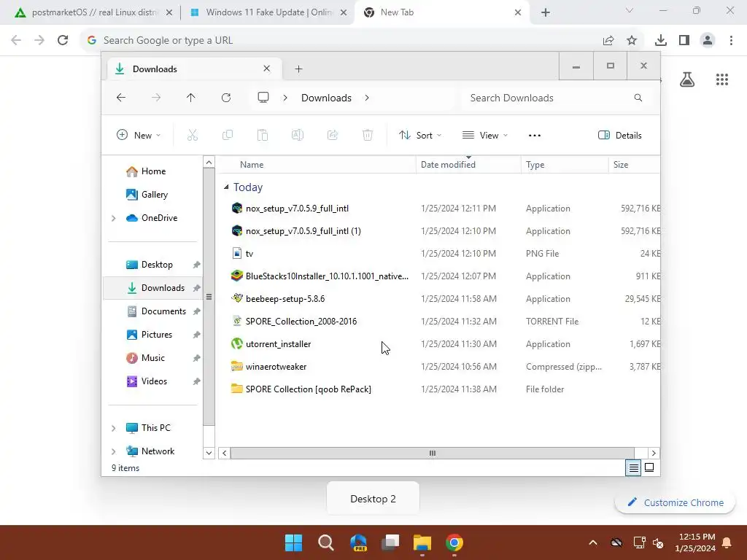Open the Chrome profile avatar
Screen dimensions: 747x560
click(x=708, y=41)
